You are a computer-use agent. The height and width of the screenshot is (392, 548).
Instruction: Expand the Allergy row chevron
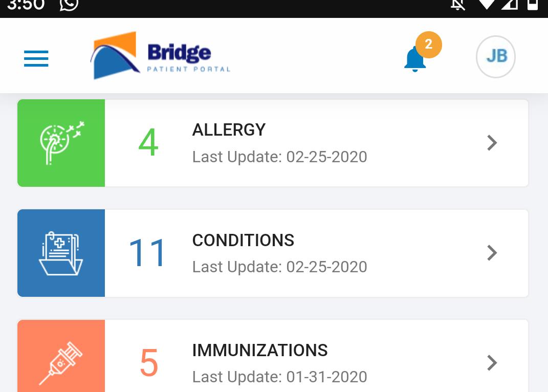pos(492,143)
